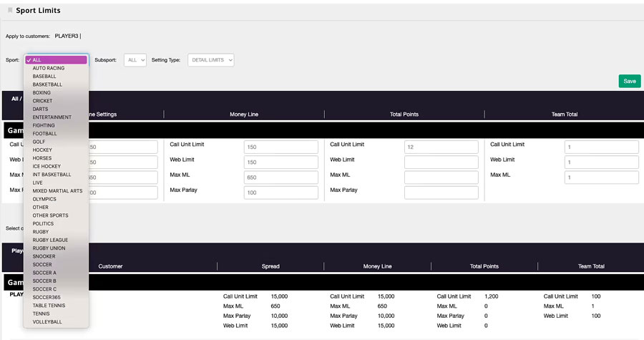Choose SOCCER B option

click(x=44, y=281)
